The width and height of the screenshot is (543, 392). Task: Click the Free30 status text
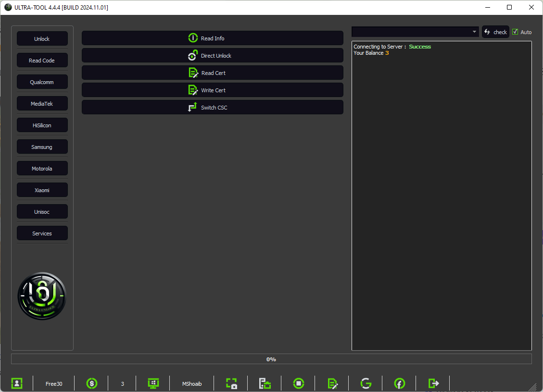coord(54,384)
